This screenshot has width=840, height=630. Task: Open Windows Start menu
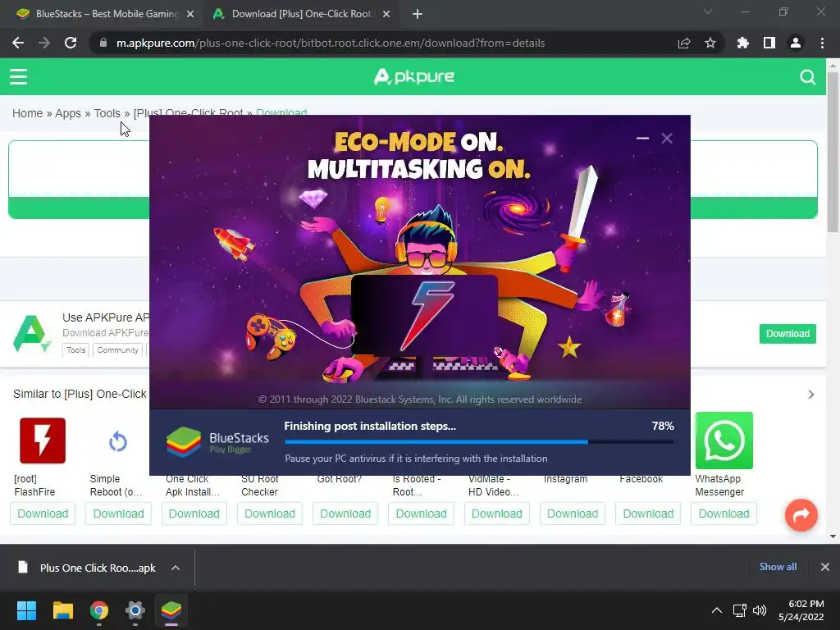pyautogui.click(x=26, y=610)
